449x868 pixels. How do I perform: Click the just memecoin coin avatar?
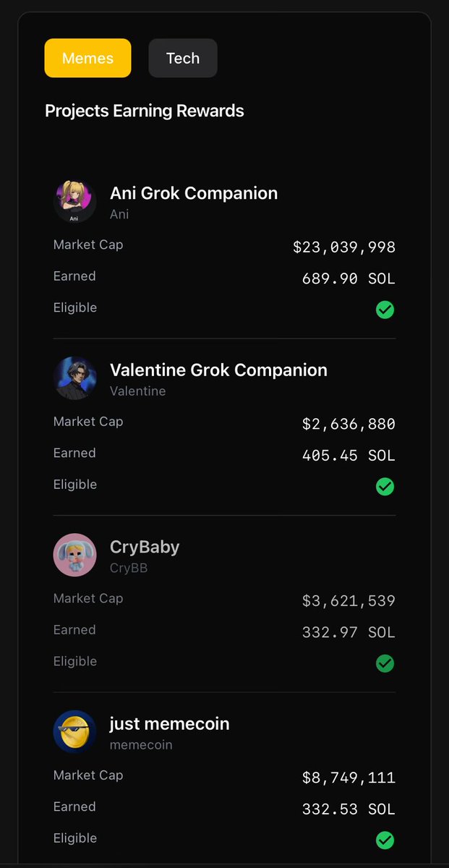click(x=75, y=732)
